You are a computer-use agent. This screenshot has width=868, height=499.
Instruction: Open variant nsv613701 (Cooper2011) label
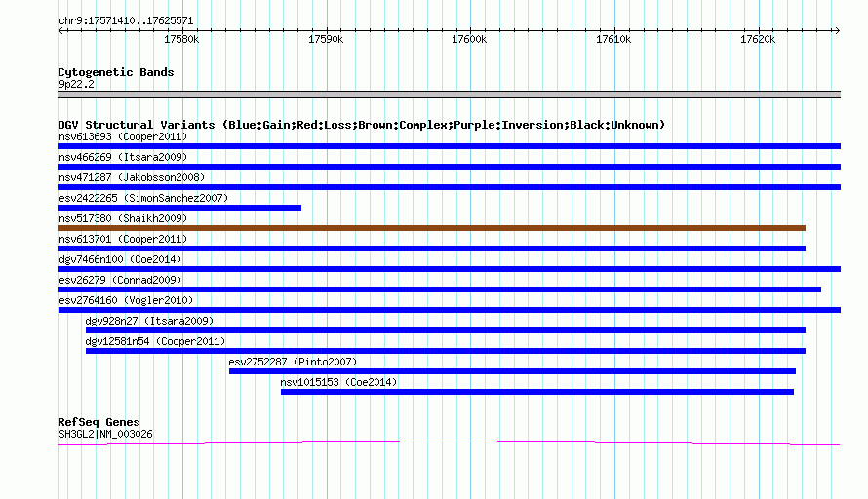pyautogui.click(x=123, y=239)
